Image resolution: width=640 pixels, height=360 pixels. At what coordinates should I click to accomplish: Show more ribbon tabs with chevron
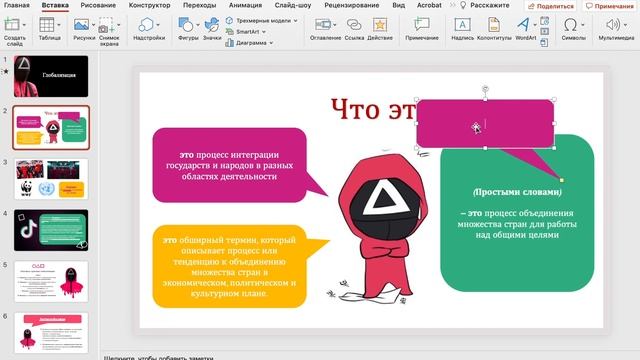[x=453, y=5]
